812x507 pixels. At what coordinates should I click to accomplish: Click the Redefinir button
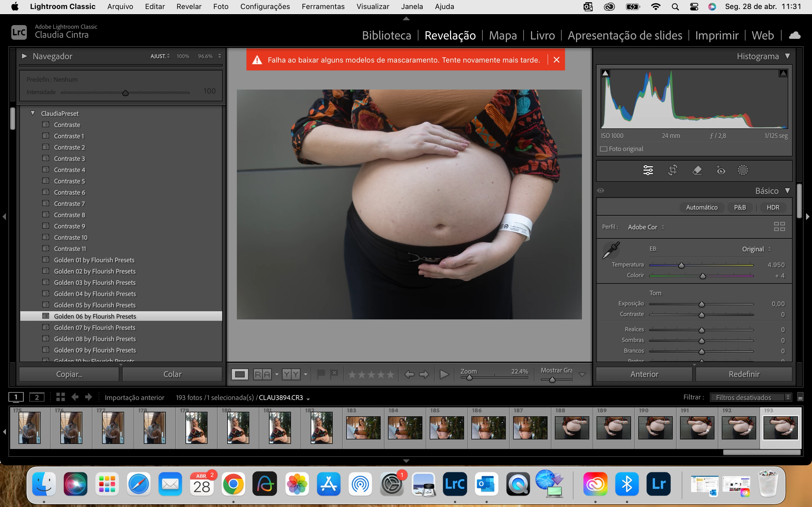pos(743,374)
